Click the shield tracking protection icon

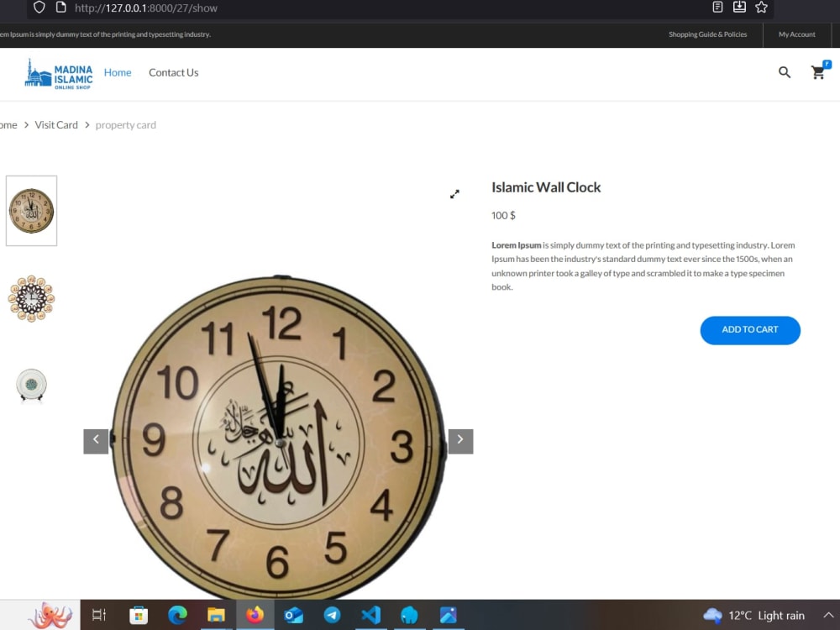click(39, 8)
